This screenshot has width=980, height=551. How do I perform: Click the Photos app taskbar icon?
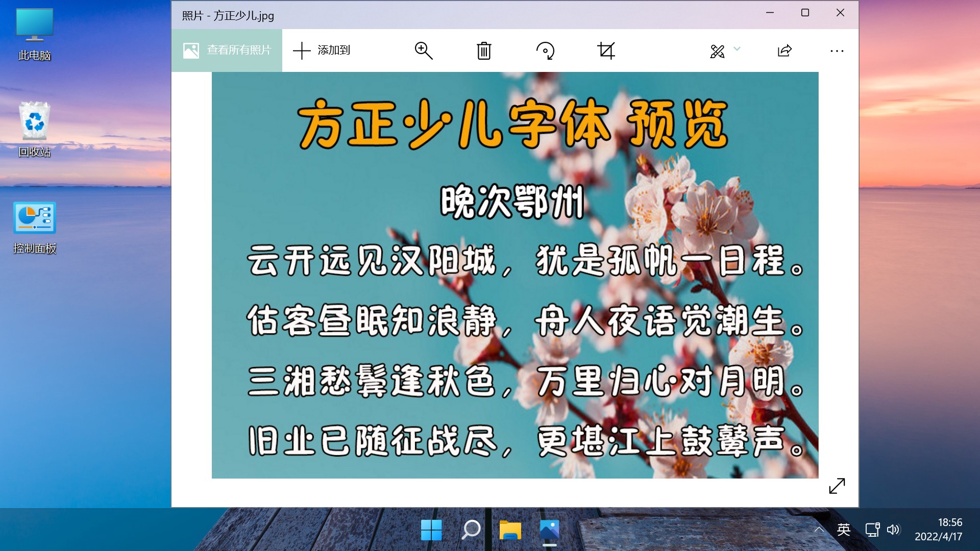click(x=549, y=530)
